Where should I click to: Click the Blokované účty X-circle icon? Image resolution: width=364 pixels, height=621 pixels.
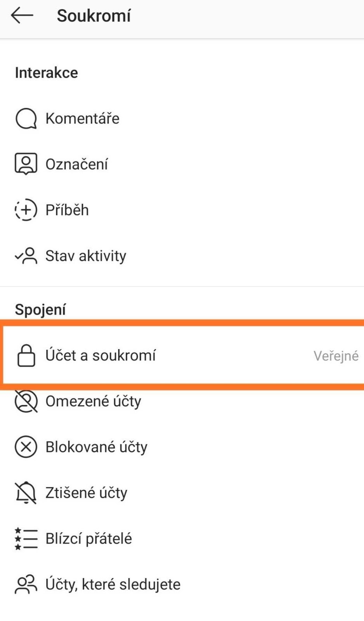point(26,447)
